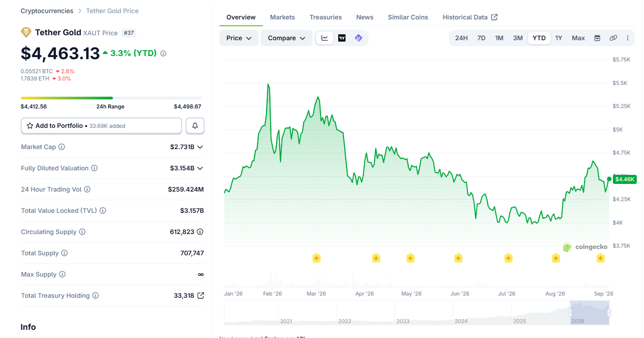
Task: Expand Fully Diluted Valuation $3.154B details
Action: tap(200, 168)
